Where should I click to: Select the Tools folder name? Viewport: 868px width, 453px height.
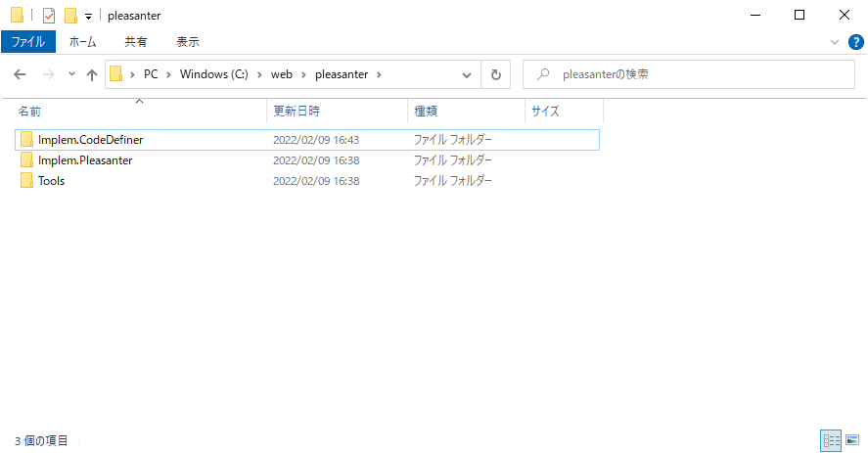pos(52,181)
